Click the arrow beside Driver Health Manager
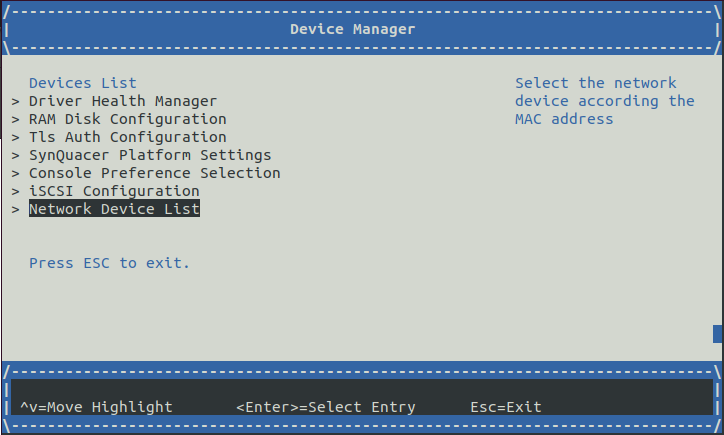 coord(16,102)
